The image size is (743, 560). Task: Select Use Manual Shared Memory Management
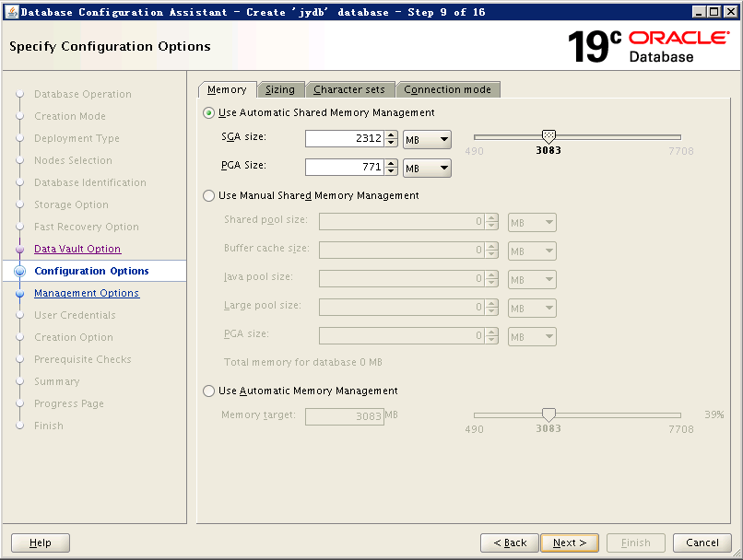tap(209, 195)
